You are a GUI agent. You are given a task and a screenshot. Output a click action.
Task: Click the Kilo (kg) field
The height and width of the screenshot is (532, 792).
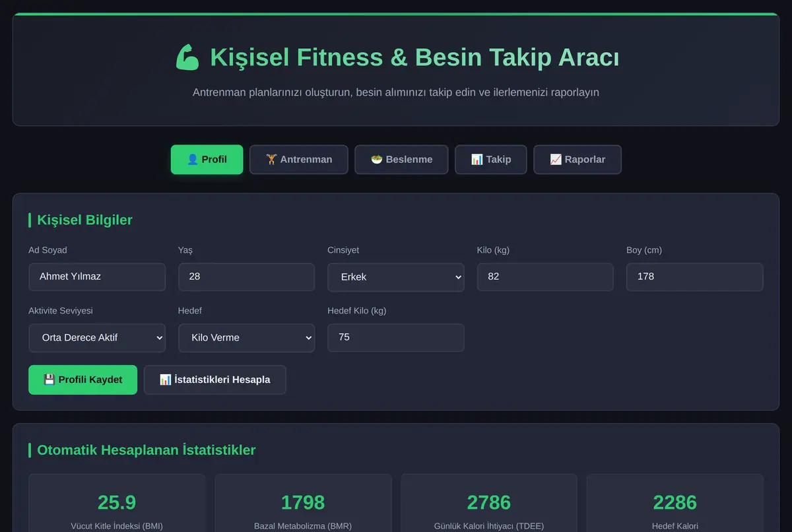[545, 277]
